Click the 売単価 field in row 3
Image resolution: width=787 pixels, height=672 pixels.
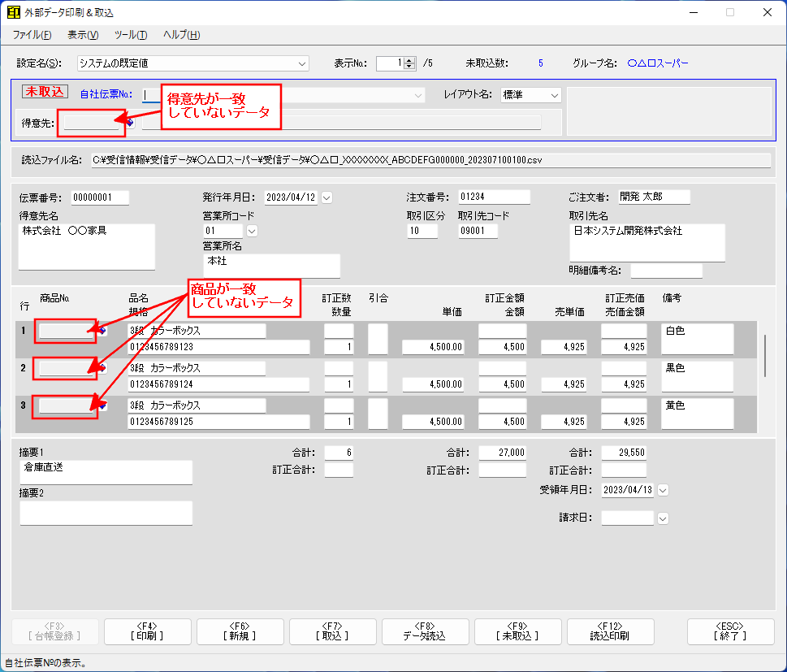pos(564,422)
